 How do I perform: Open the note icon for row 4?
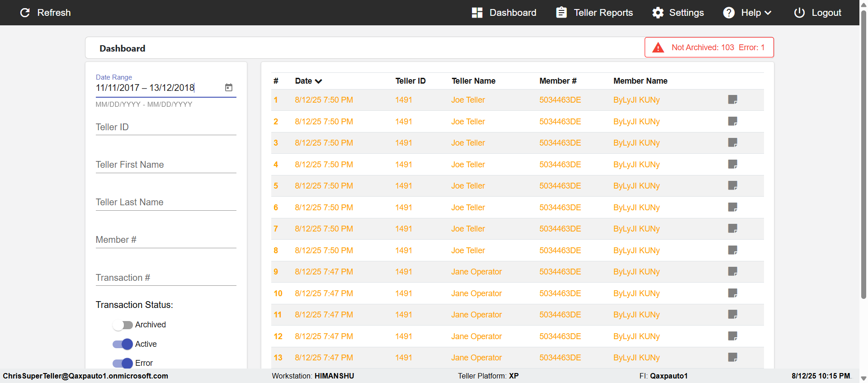coord(733,164)
